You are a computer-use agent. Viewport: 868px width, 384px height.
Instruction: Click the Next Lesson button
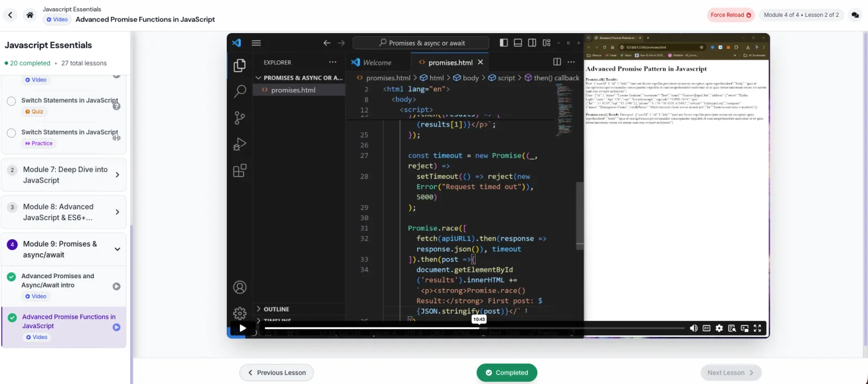[731, 373]
